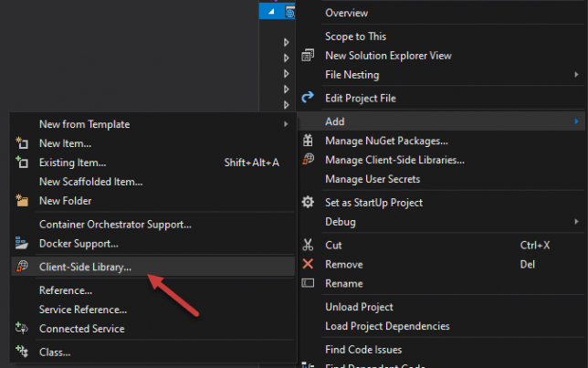Click the Set as StartUp Project gear icon

point(309,202)
